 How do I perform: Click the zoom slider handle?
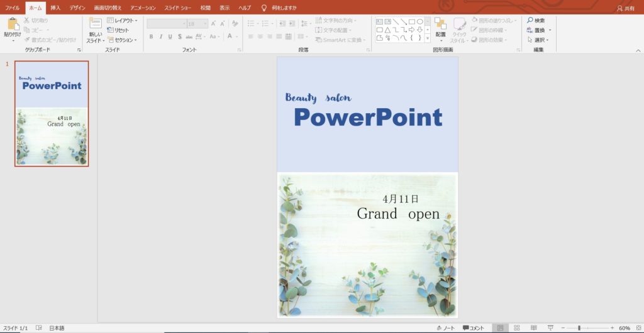pyautogui.click(x=579, y=328)
